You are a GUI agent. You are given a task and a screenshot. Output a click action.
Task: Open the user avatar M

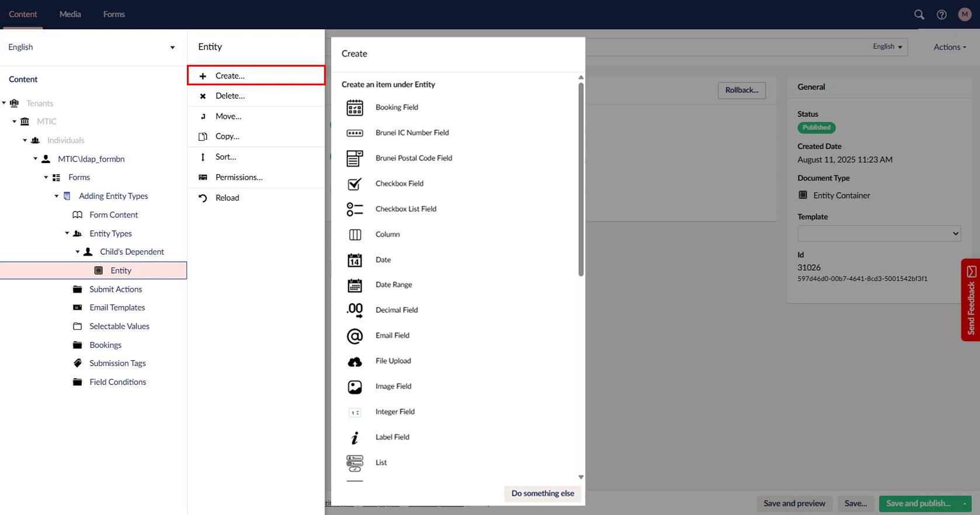click(x=964, y=15)
